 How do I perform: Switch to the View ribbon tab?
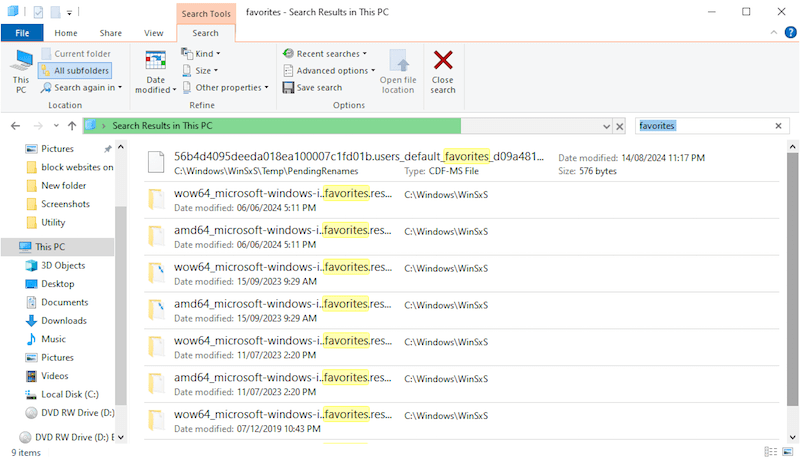pos(154,33)
